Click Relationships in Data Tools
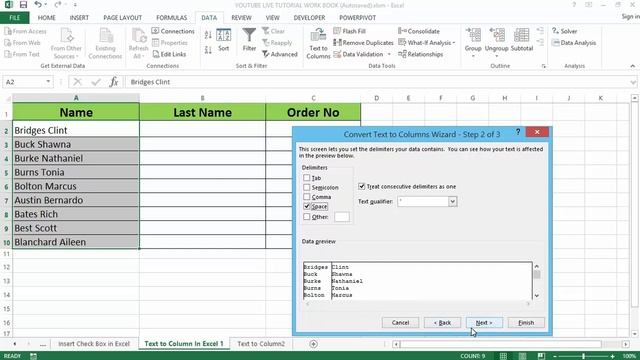The width and height of the screenshot is (640, 360). 420,54
